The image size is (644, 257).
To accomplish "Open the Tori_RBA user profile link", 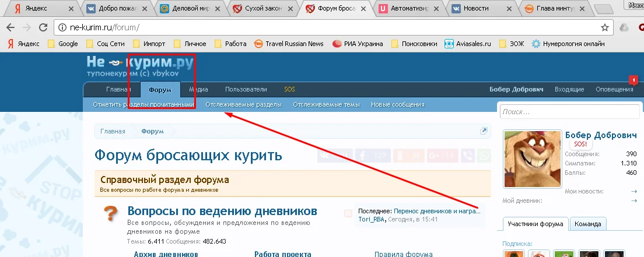I will click(x=372, y=220).
